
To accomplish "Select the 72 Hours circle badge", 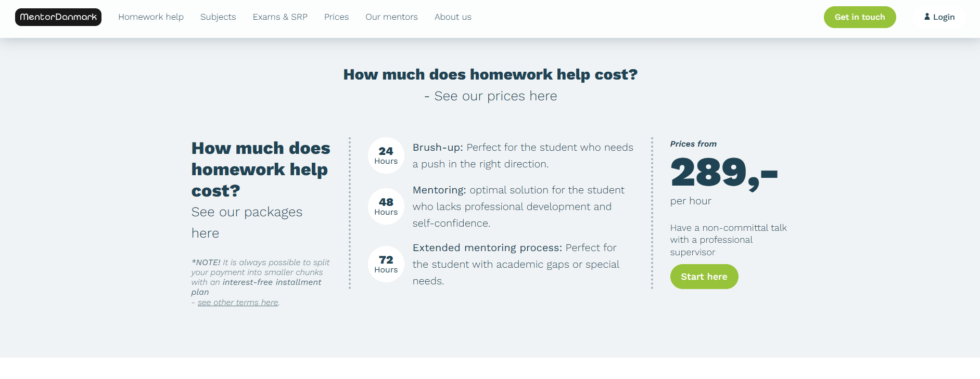I will [386, 264].
